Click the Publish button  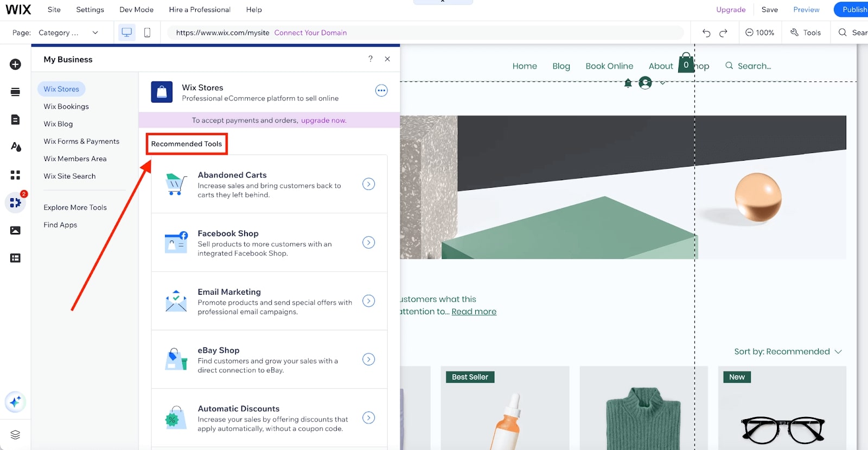(x=852, y=10)
